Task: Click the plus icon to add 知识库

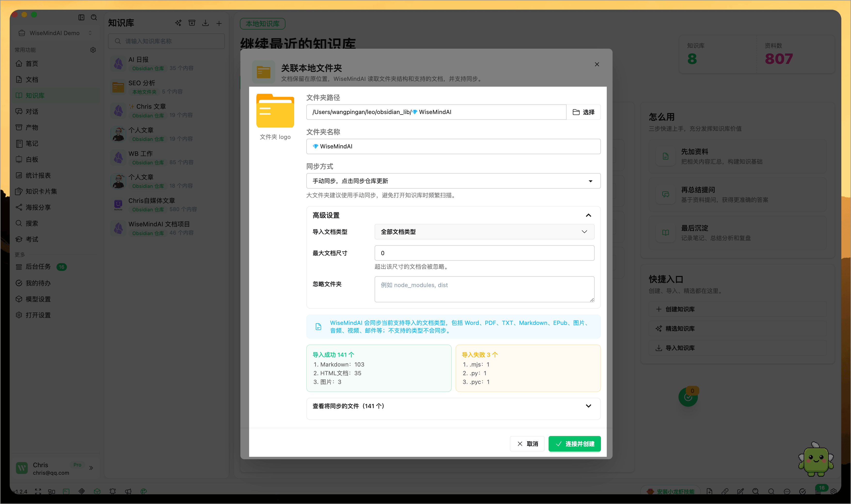Action: coord(219,23)
